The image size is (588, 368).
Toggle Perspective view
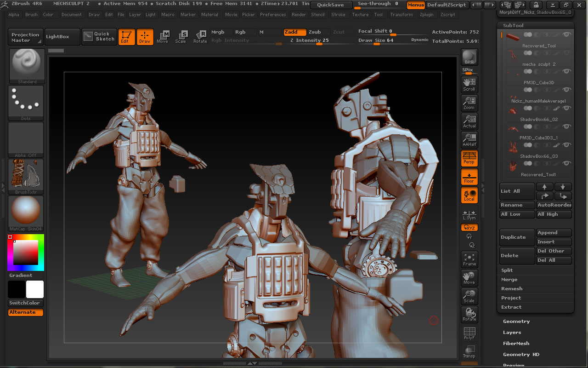click(x=469, y=158)
